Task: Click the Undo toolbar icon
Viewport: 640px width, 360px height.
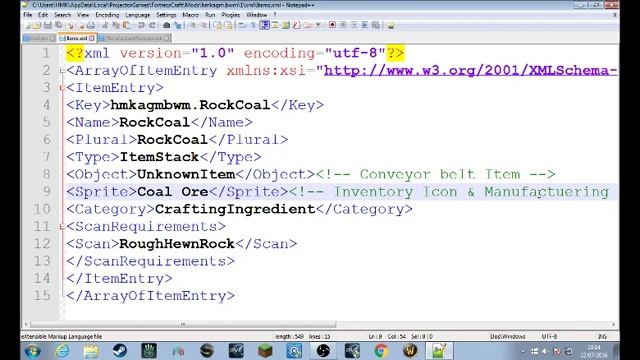Action: pos(141,25)
